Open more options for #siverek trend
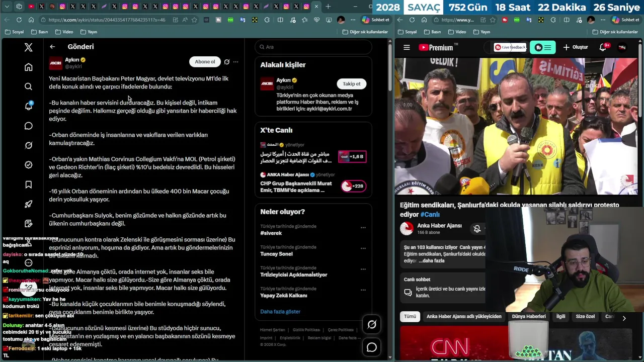 (x=363, y=228)
